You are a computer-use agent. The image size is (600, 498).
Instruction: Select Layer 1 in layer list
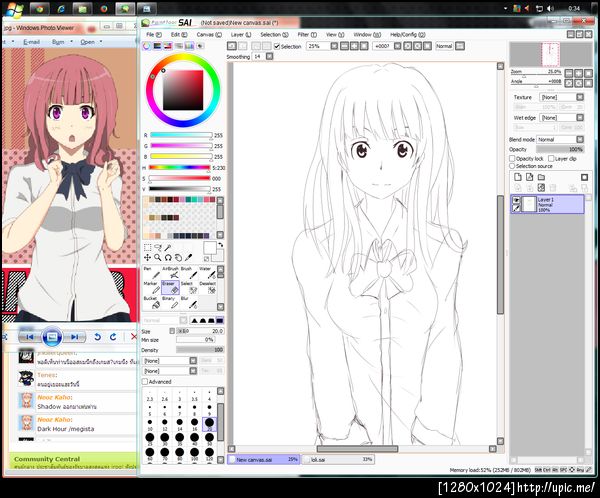547,204
